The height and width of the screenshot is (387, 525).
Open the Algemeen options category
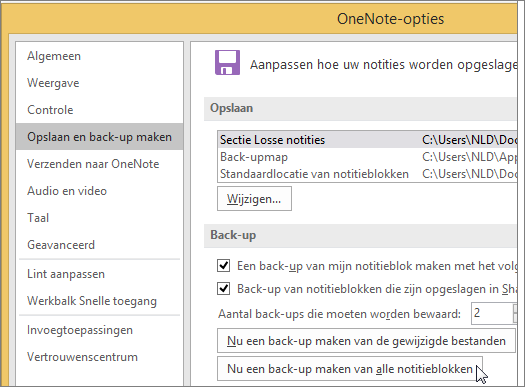tap(99, 56)
